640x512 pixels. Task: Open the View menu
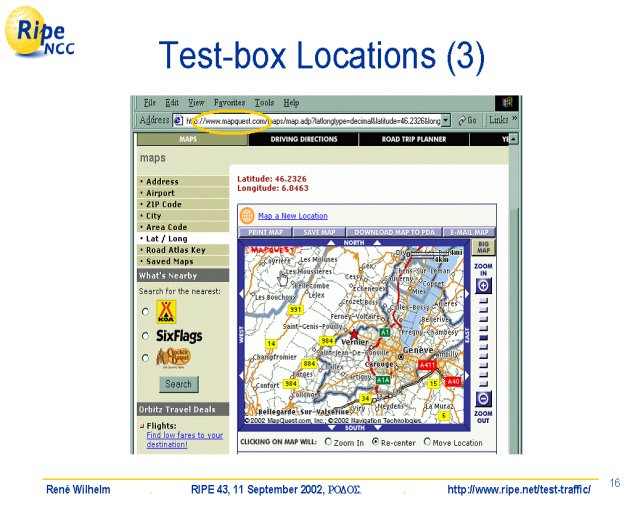point(196,102)
